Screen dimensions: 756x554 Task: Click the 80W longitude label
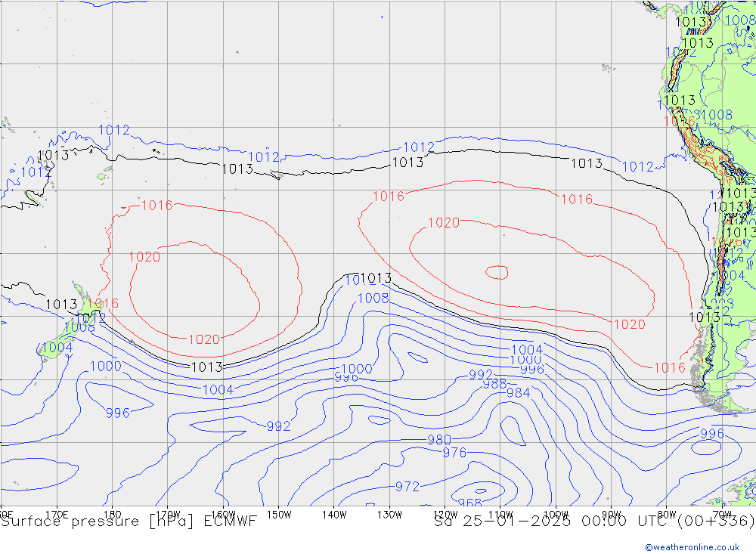click(667, 515)
